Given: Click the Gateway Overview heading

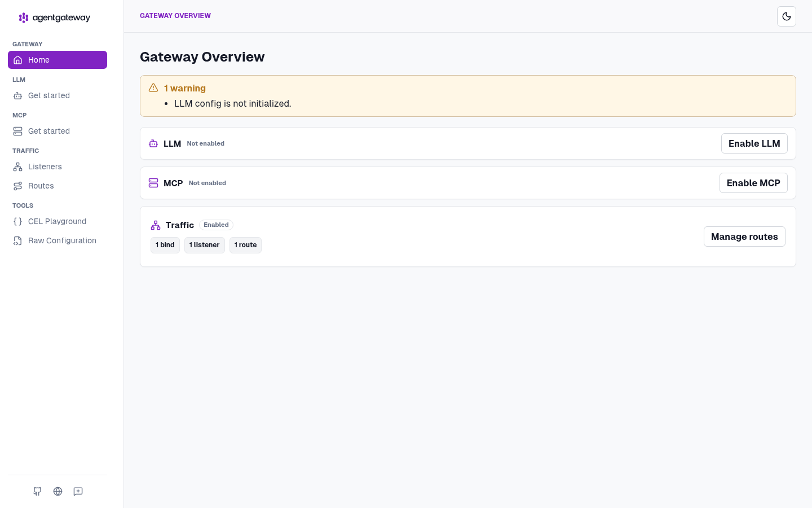Looking at the screenshot, I should click(x=202, y=57).
